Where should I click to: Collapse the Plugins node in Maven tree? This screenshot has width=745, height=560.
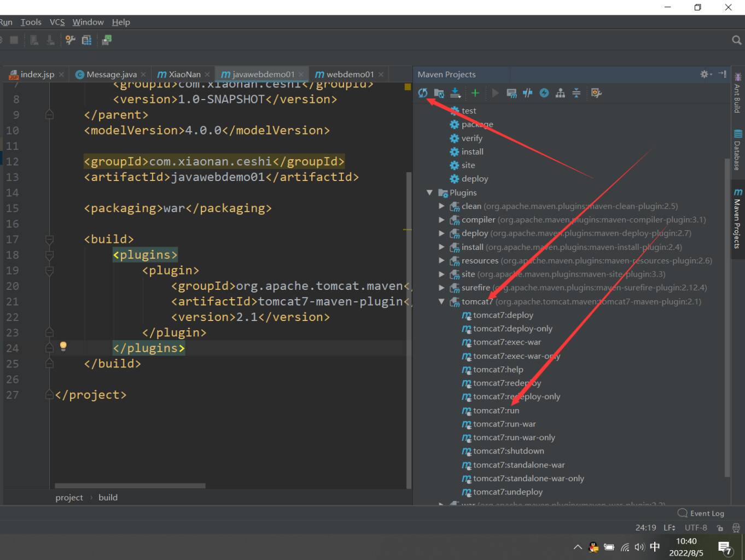coord(429,192)
